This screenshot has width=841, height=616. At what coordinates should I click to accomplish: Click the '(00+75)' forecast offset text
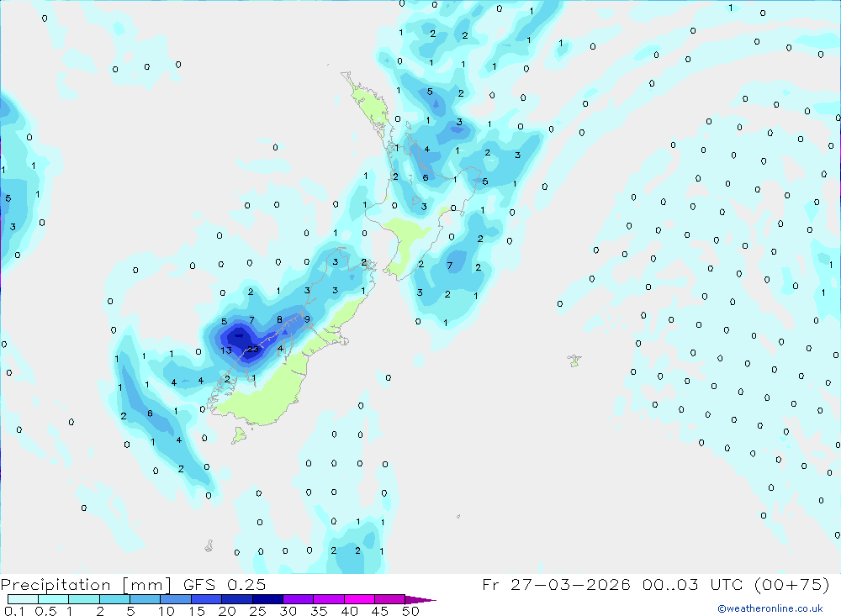pos(791,584)
